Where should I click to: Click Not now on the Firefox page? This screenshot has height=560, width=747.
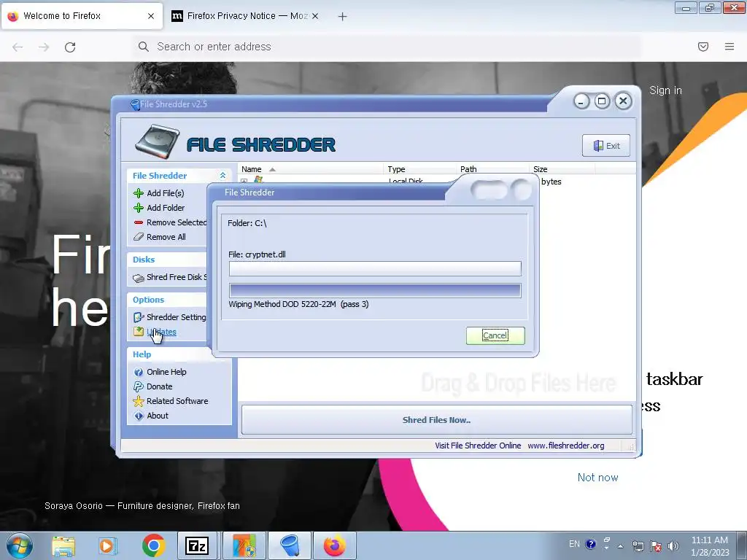pos(598,478)
